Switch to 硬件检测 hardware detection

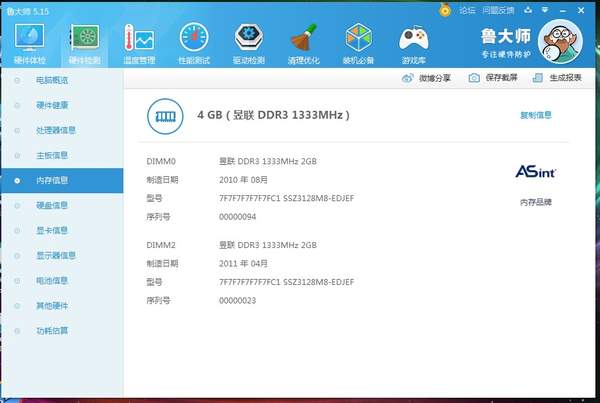(x=85, y=43)
